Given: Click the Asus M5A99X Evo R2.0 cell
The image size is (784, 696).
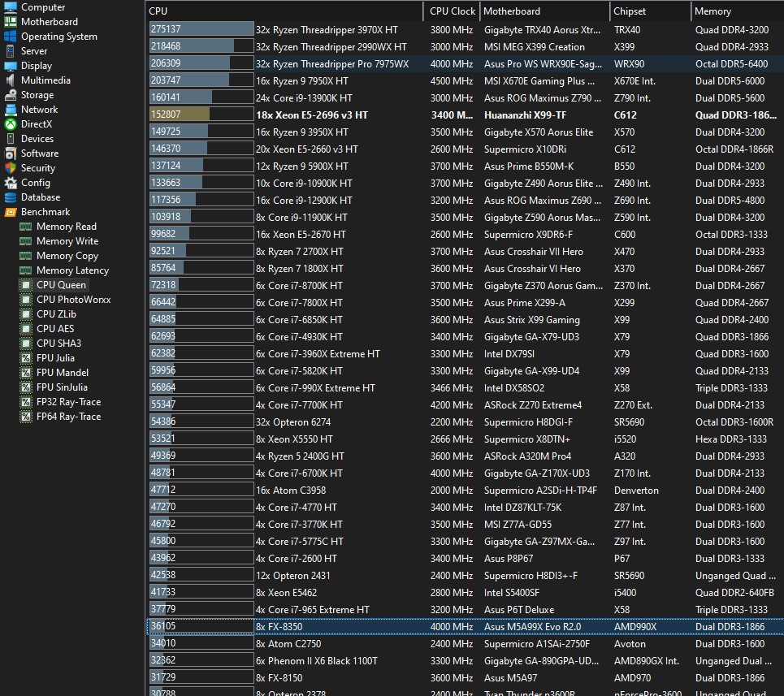Looking at the screenshot, I should 532,626.
